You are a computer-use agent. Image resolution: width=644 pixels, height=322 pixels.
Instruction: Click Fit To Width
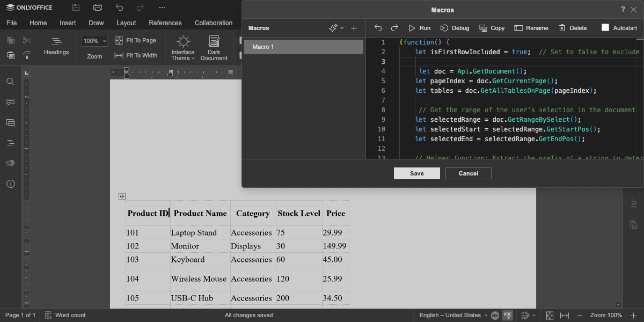point(136,55)
